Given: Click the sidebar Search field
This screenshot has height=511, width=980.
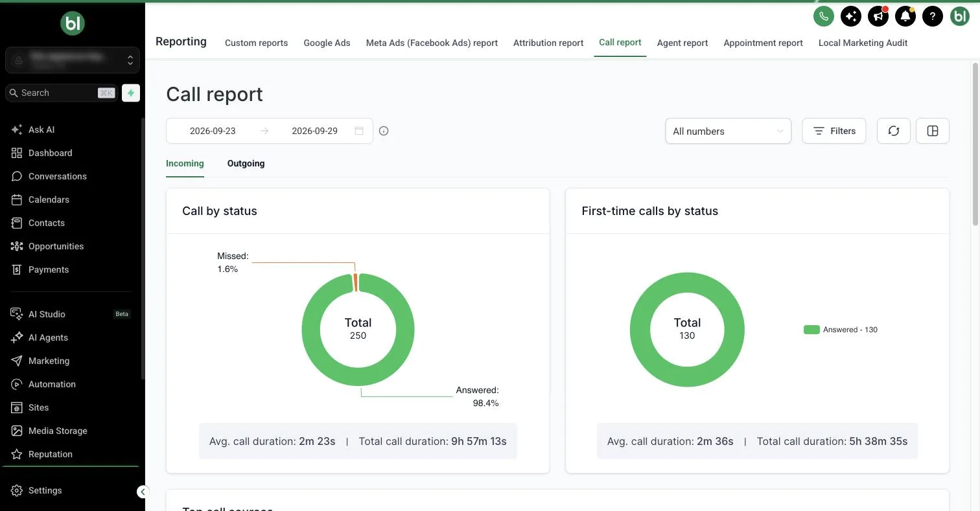Looking at the screenshot, I should point(62,93).
